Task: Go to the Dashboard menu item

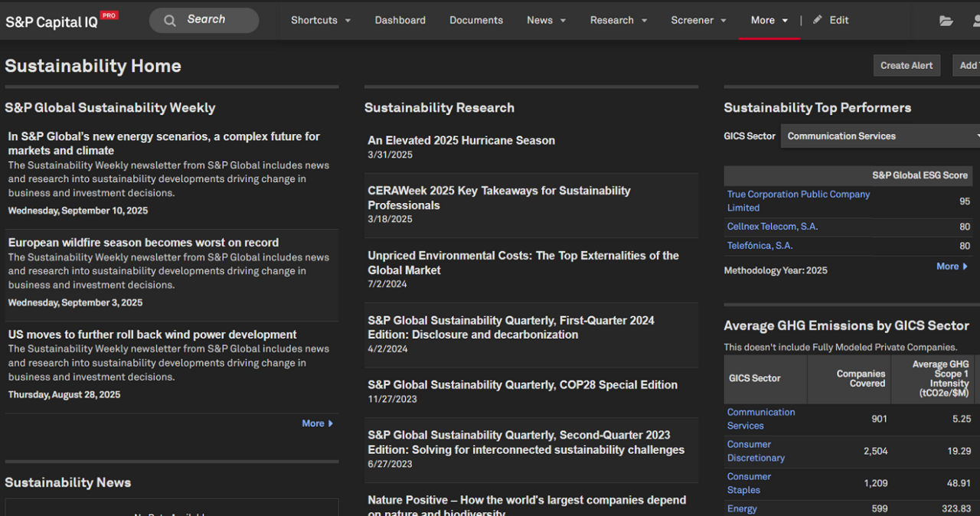Action: point(400,20)
